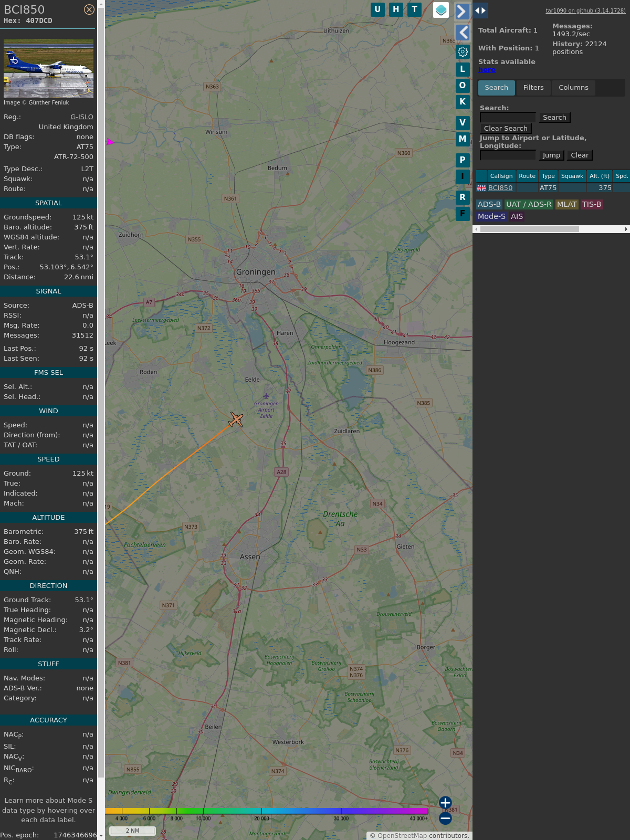Screen dimensions: 630x840
Task: Open the G-ISLO registration link
Action: tap(82, 117)
